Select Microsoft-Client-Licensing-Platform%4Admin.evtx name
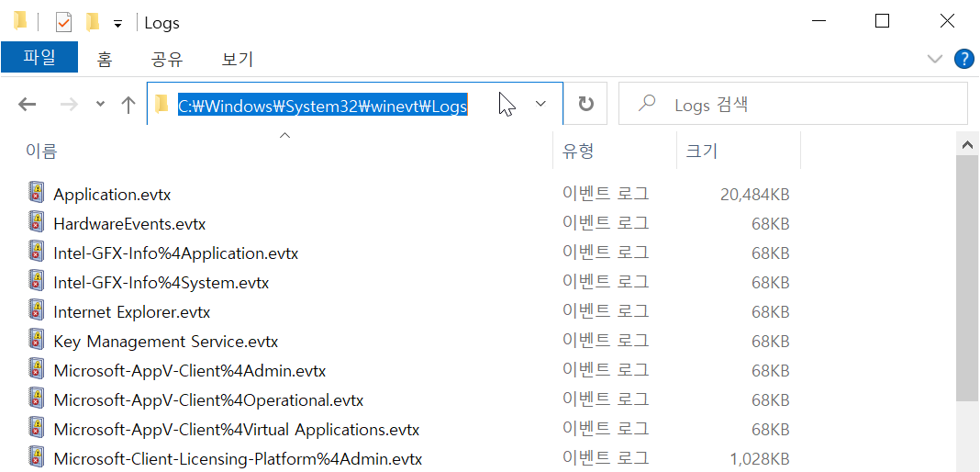 click(x=238, y=459)
